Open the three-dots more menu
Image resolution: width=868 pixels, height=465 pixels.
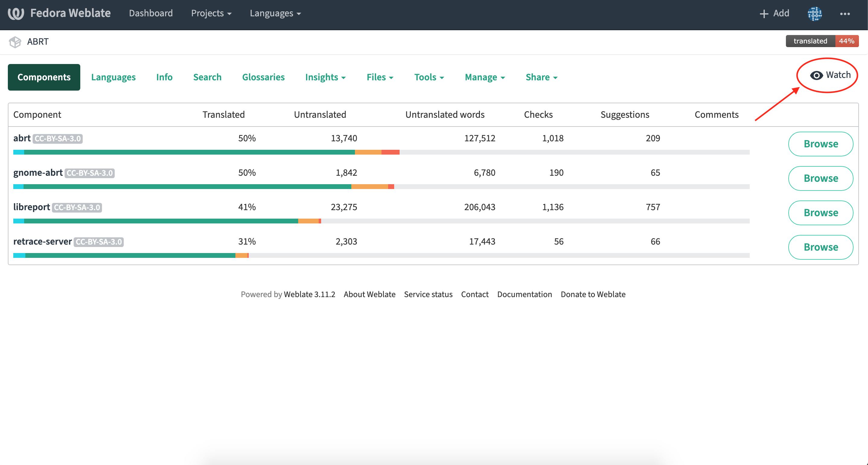pyautogui.click(x=845, y=14)
